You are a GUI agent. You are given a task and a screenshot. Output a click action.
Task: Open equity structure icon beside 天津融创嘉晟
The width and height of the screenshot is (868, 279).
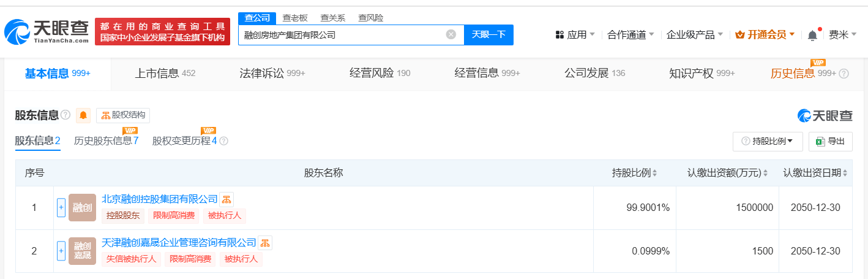click(x=265, y=243)
